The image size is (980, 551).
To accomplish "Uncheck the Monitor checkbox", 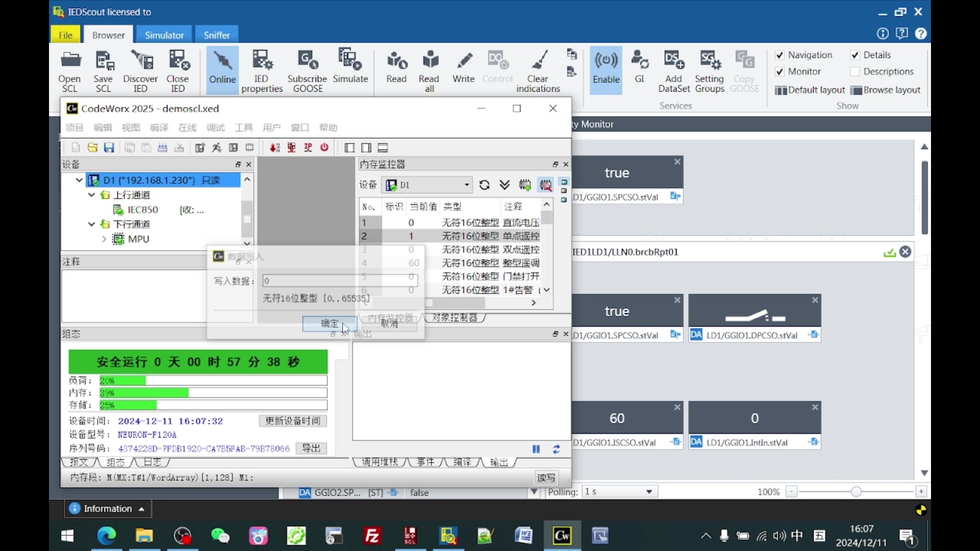I will click(781, 71).
